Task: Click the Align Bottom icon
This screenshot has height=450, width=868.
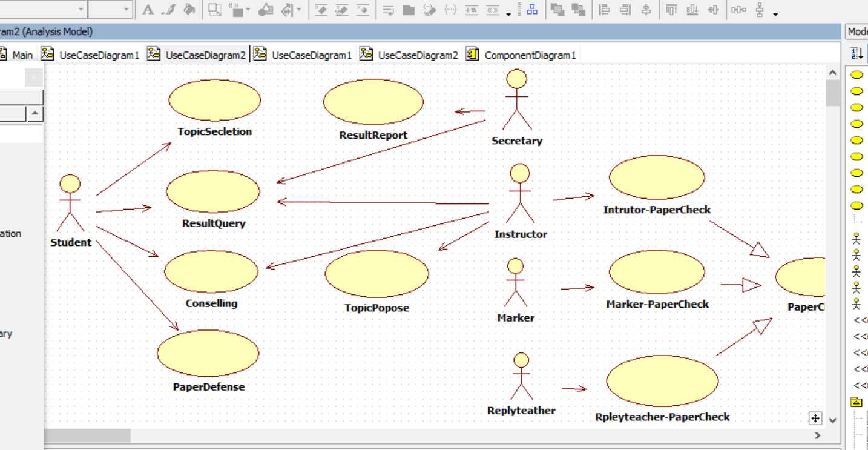Action: pos(692,10)
